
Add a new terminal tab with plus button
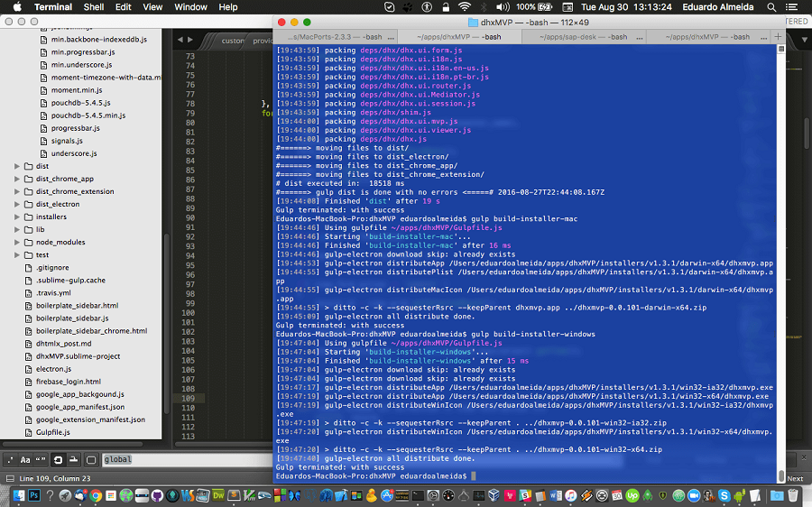point(778,37)
